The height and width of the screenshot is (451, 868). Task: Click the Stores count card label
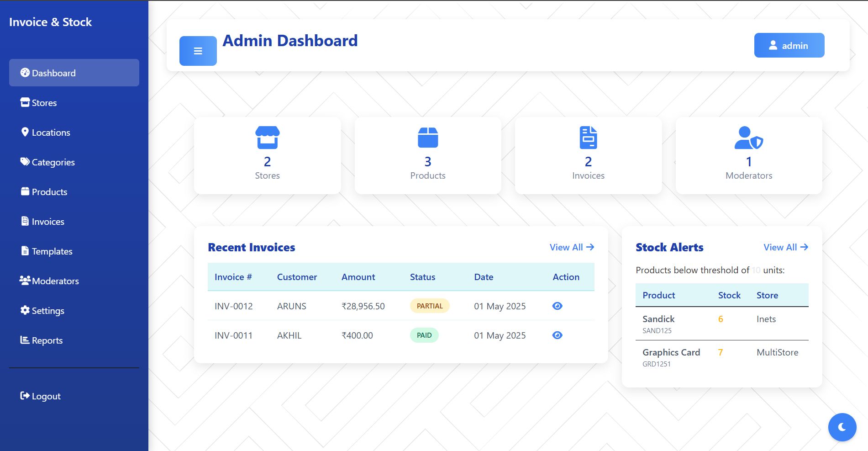(x=267, y=175)
